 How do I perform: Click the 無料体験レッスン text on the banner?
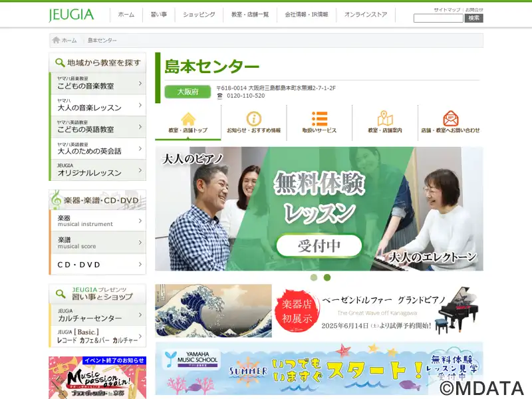[x=319, y=197]
